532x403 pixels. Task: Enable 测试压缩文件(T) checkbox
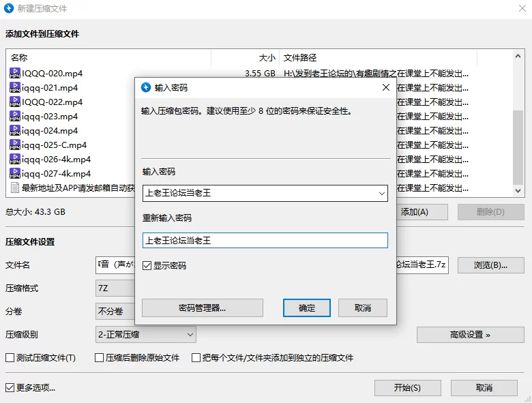tap(10, 357)
